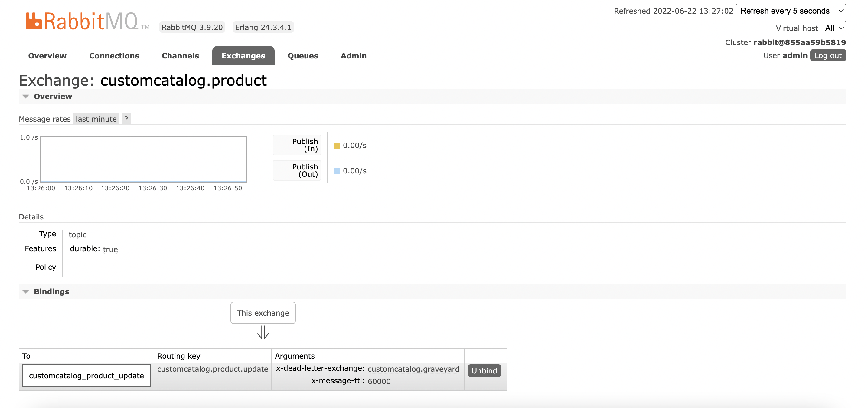Go to the Channels page
868x408 pixels.
coord(180,56)
